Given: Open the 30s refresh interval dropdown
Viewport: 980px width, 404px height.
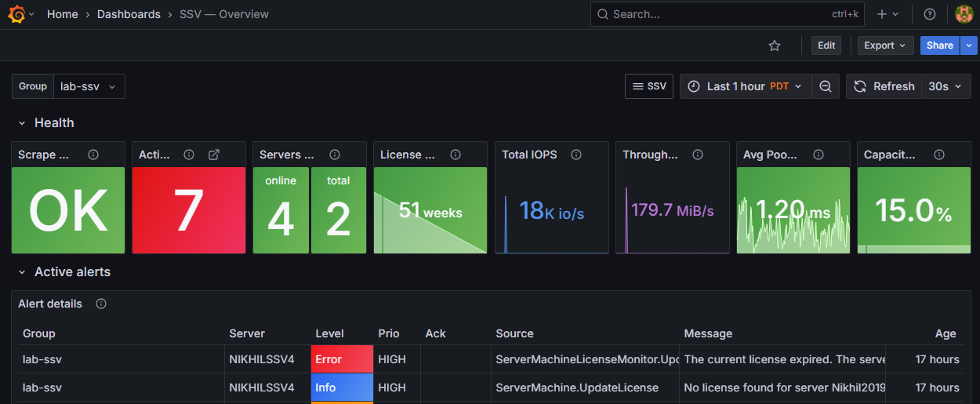Looking at the screenshot, I should (945, 86).
